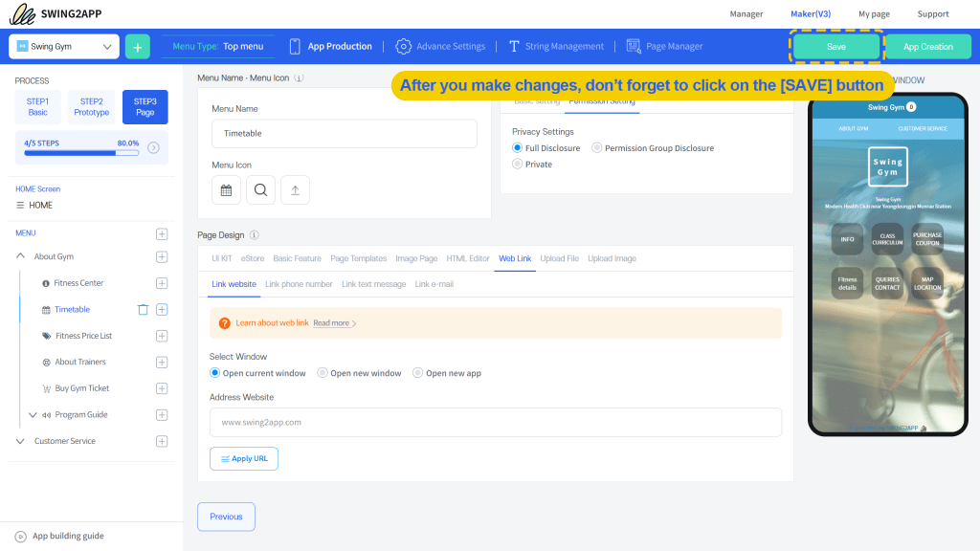The width and height of the screenshot is (980, 551).
Task: Open the eStore tab
Action: point(253,258)
